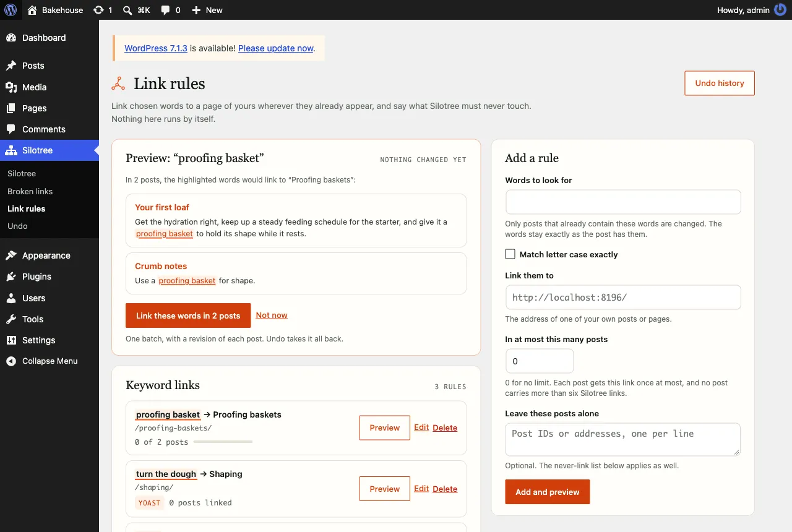Click the Plugins plug icon
Viewport: 792px width, 532px height.
[11, 277]
